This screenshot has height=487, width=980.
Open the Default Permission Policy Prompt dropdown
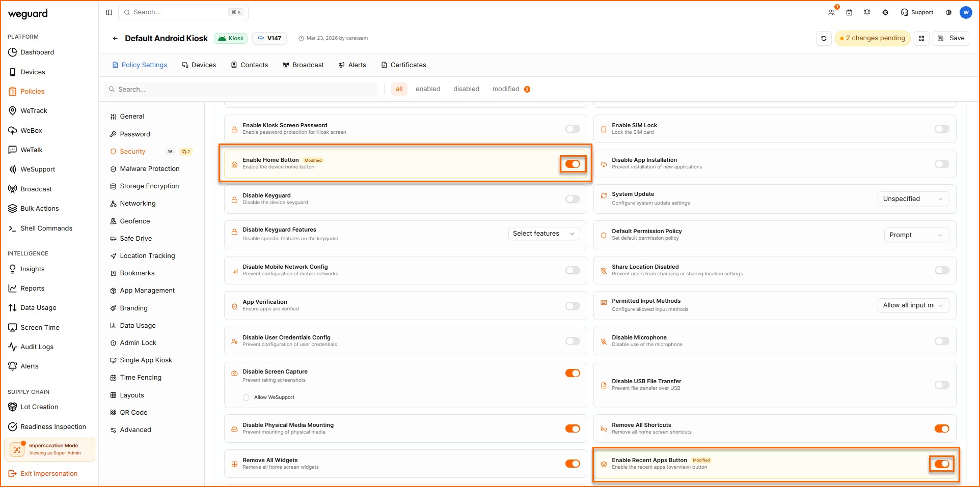click(915, 235)
